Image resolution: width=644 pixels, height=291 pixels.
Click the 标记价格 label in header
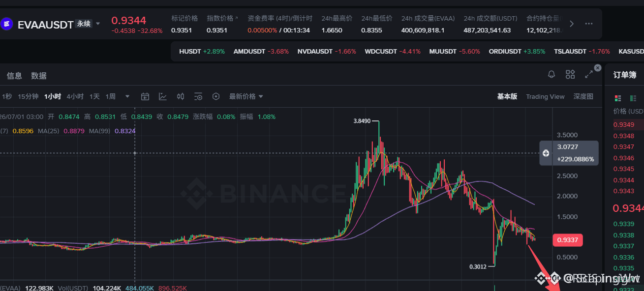click(184, 18)
